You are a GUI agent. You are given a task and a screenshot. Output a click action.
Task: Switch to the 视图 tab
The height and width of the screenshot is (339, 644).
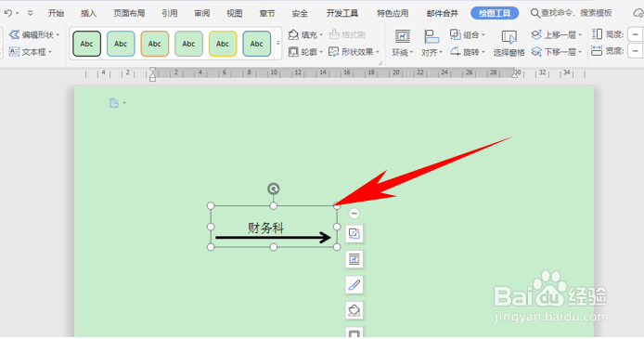234,13
